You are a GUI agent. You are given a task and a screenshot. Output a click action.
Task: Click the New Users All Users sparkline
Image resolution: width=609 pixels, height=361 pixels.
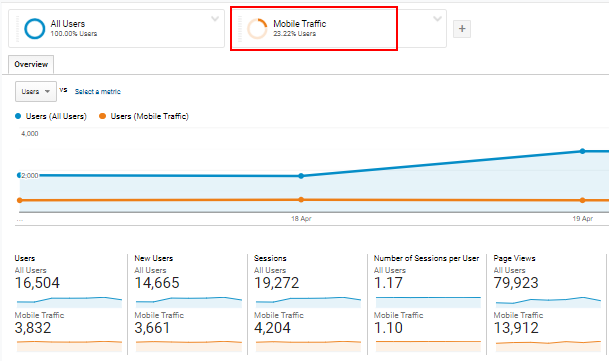[189, 302]
